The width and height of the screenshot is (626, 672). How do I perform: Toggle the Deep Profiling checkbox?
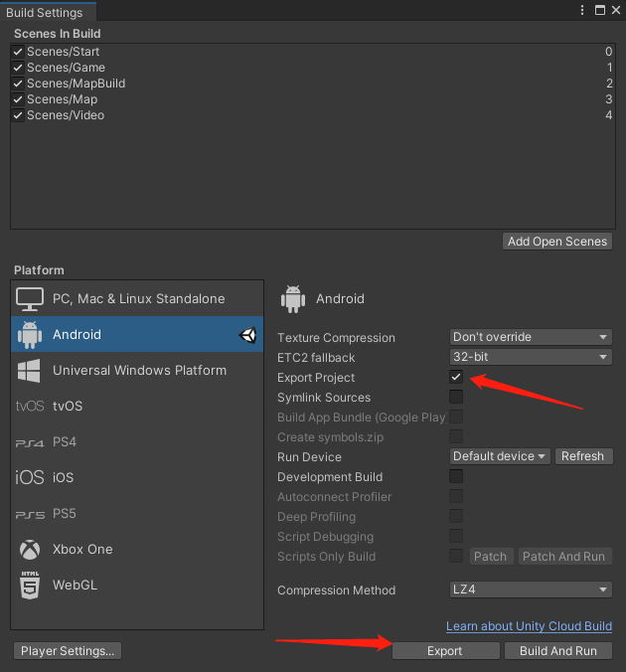pyautogui.click(x=456, y=516)
